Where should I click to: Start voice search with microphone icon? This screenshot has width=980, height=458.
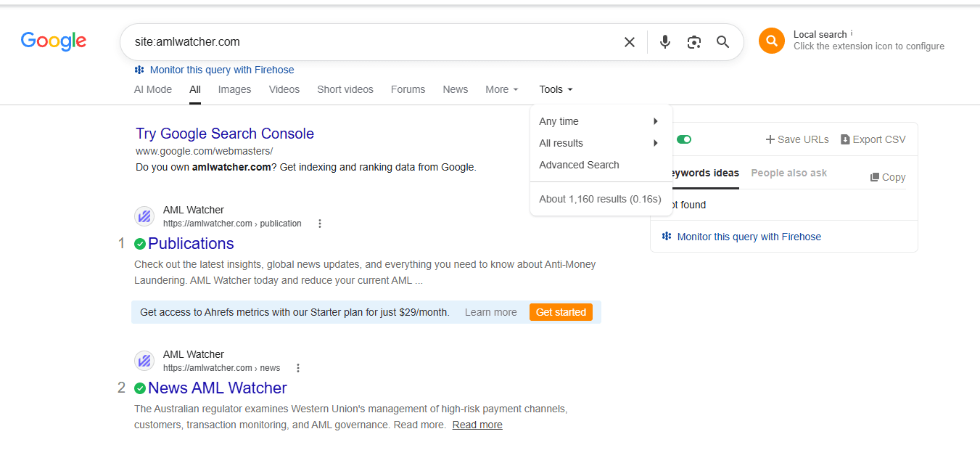[x=665, y=42]
